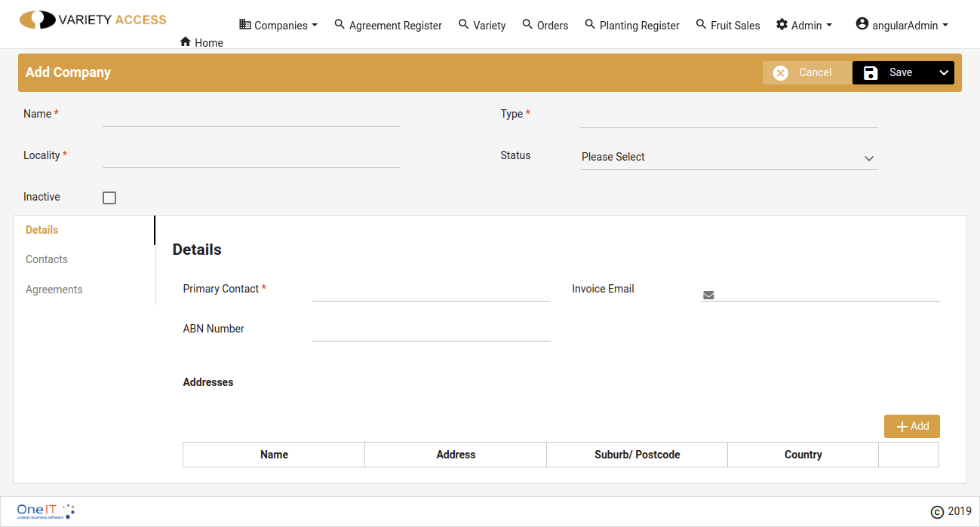The image size is (980, 527).
Task: Click the Country column header
Action: click(803, 455)
